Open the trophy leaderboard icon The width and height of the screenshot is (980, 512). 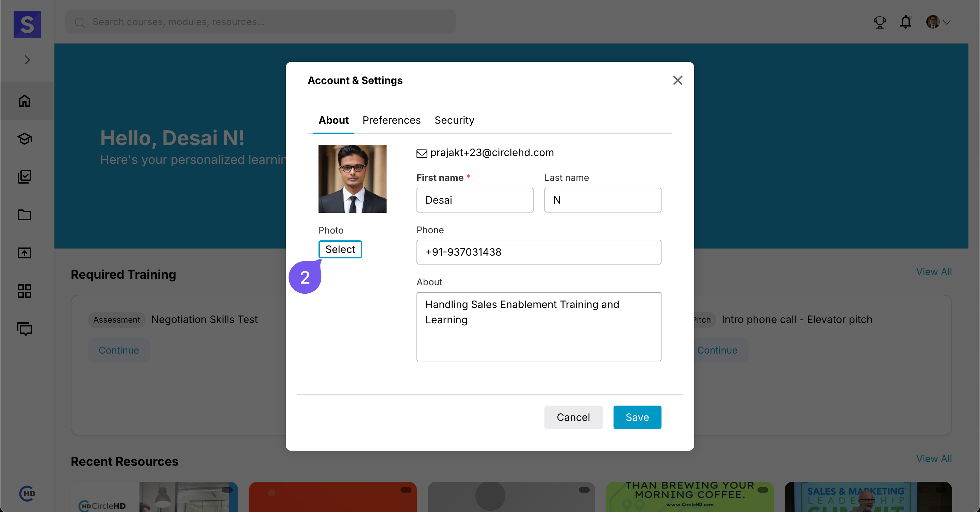[x=880, y=22]
